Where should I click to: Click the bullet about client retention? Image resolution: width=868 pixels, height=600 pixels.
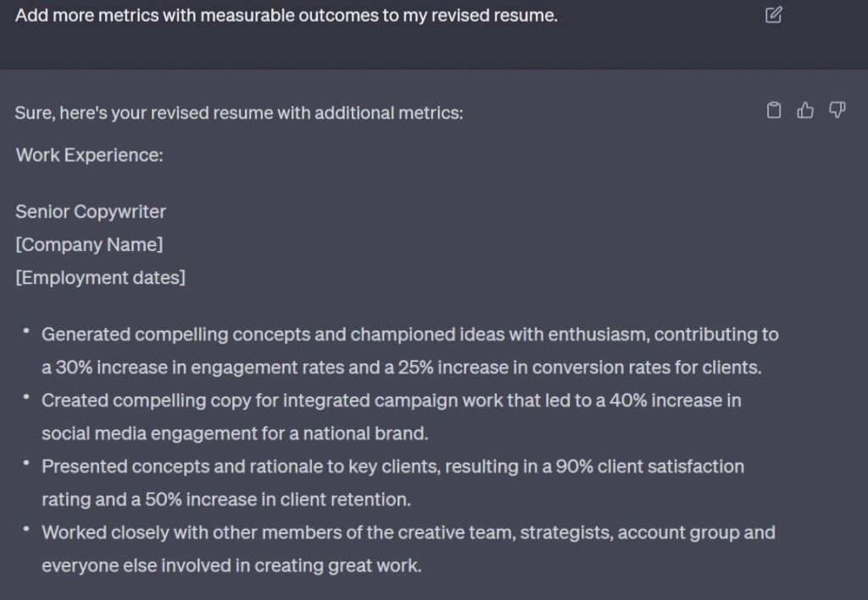(x=280, y=500)
